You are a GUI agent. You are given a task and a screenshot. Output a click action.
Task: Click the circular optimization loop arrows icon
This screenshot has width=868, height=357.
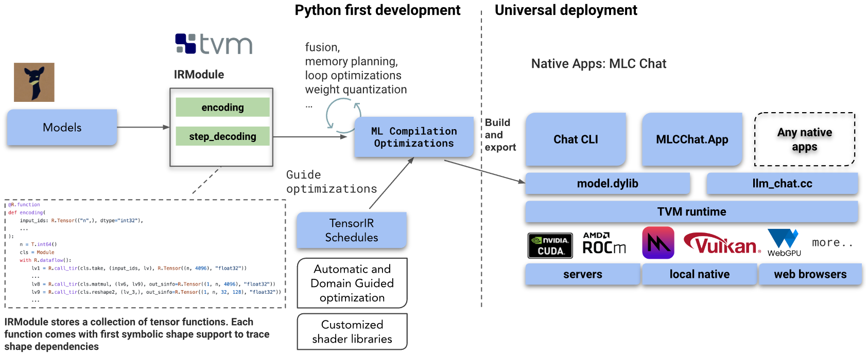343,116
